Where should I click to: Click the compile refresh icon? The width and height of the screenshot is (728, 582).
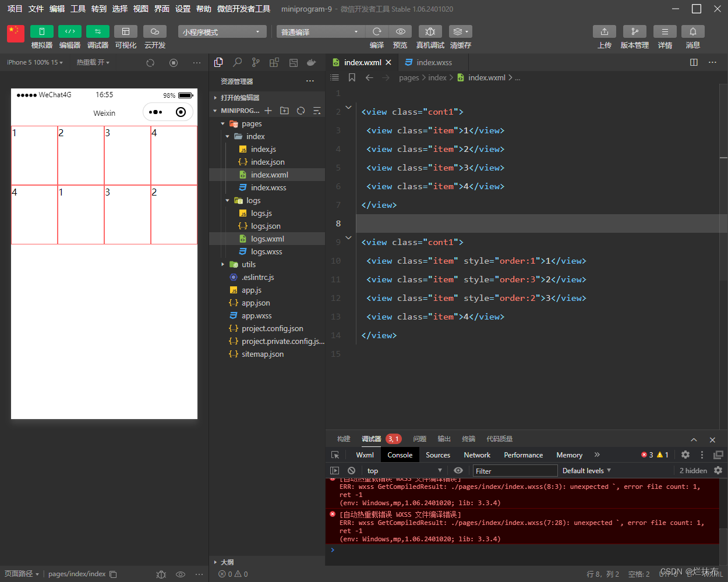377,31
